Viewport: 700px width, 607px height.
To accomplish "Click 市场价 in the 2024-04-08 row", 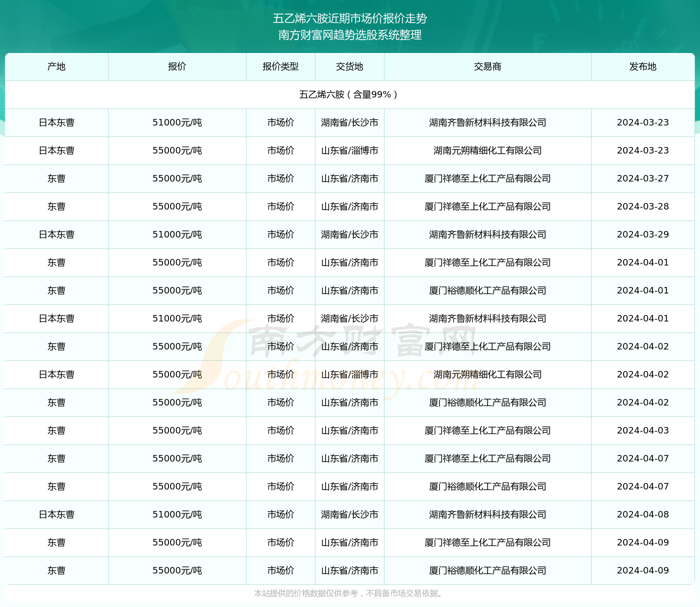I will click(x=280, y=514).
